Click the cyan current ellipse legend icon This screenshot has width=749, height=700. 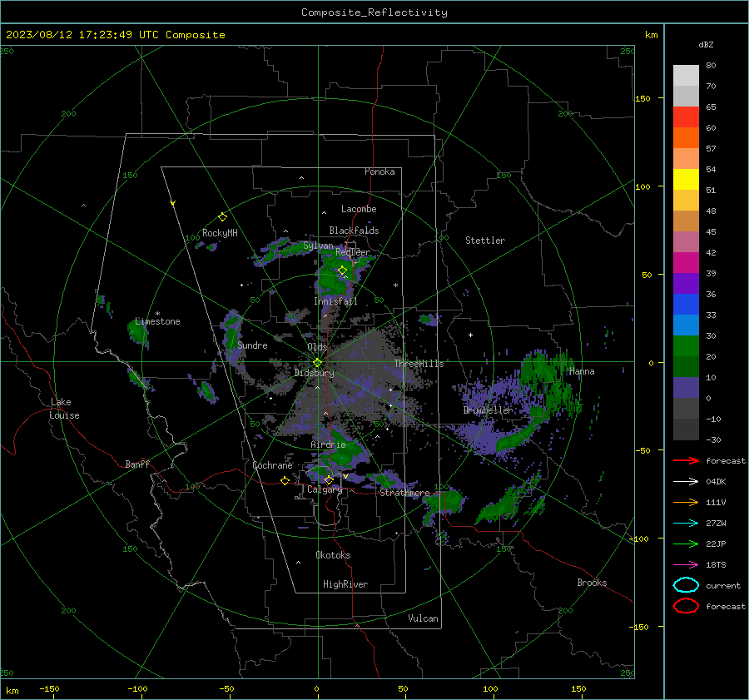686,585
